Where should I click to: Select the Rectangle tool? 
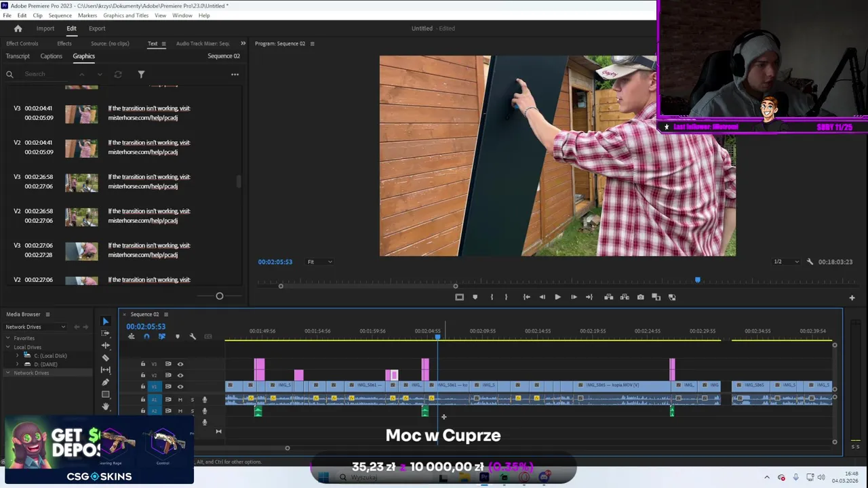point(105,394)
